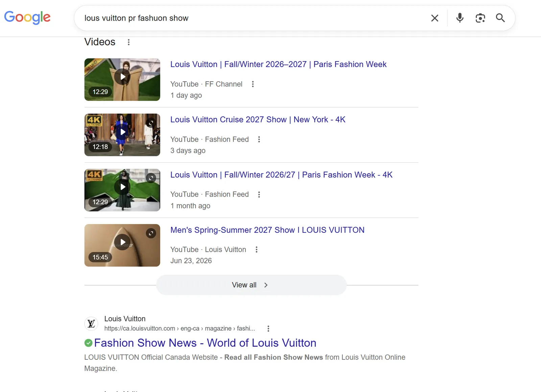This screenshot has width=541, height=392.
Task: Expand the preview icon on the Men's Spring-Summer thumbnail
Action: coord(151,233)
